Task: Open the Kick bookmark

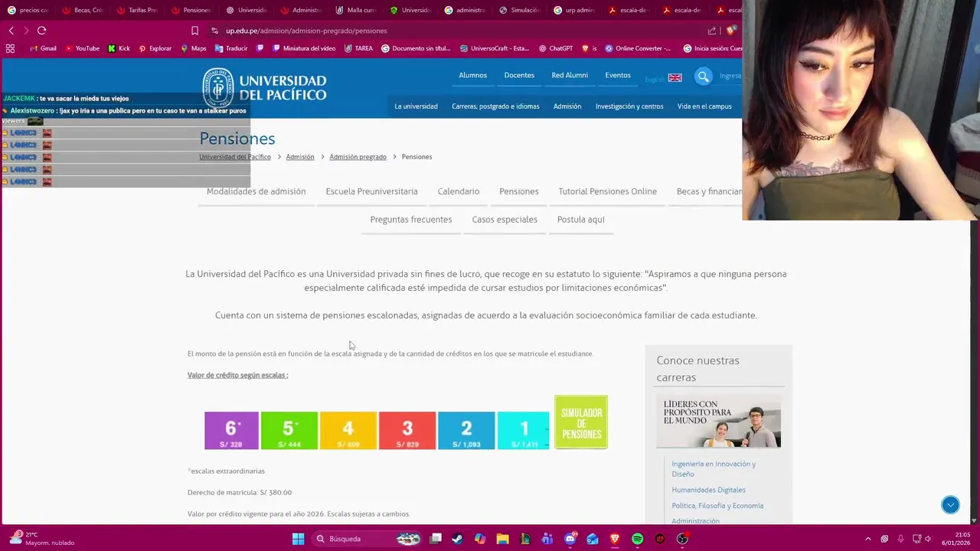Action: (x=119, y=48)
